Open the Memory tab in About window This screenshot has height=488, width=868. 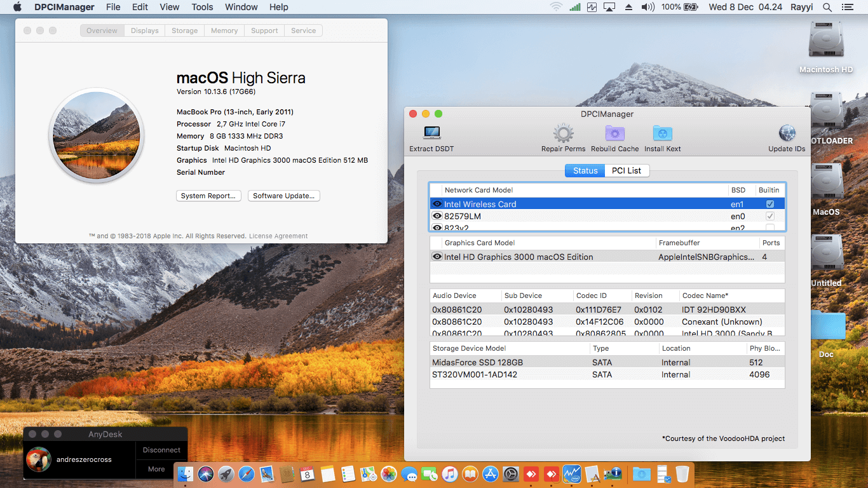(x=224, y=30)
